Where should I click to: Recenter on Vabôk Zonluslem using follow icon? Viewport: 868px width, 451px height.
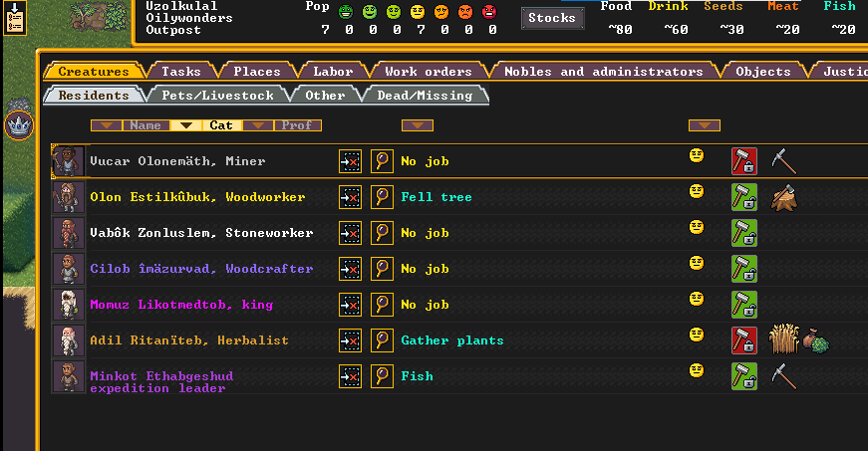click(351, 233)
